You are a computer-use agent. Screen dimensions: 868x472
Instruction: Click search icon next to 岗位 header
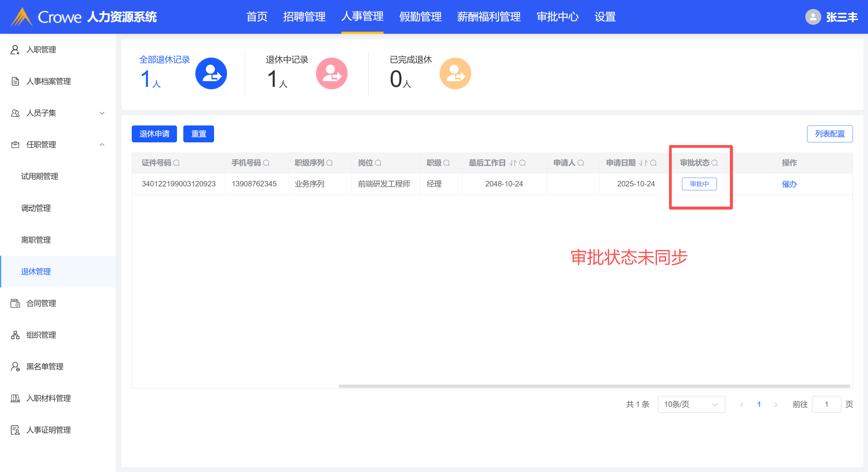point(378,163)
